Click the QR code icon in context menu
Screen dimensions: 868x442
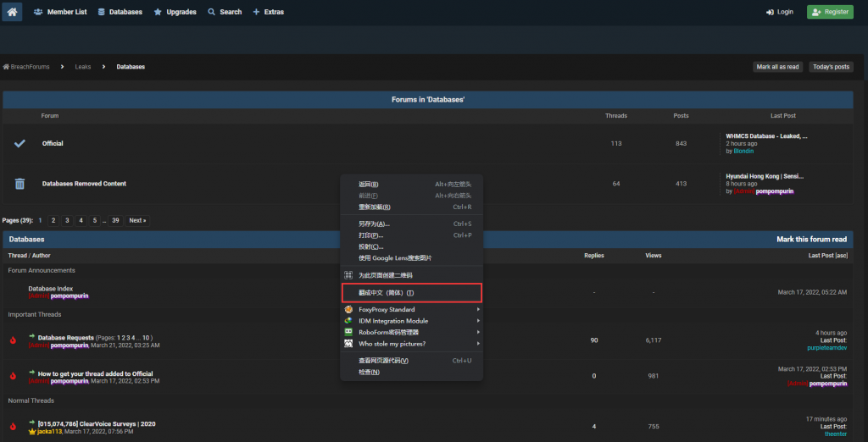tap(348, 275)
